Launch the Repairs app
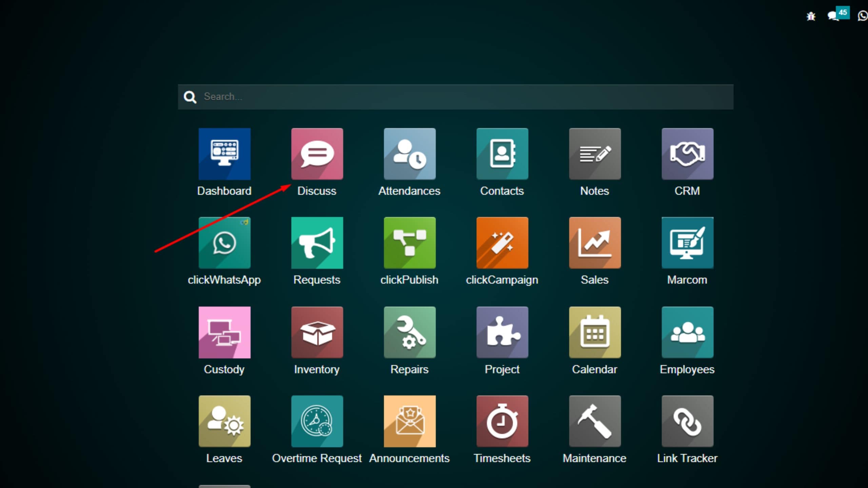The height and width of the screenshot is (488, 868). coord(410,332)
